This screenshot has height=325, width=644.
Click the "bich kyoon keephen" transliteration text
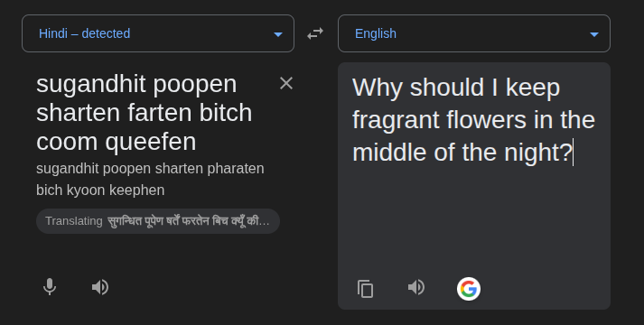click(100, 190)
